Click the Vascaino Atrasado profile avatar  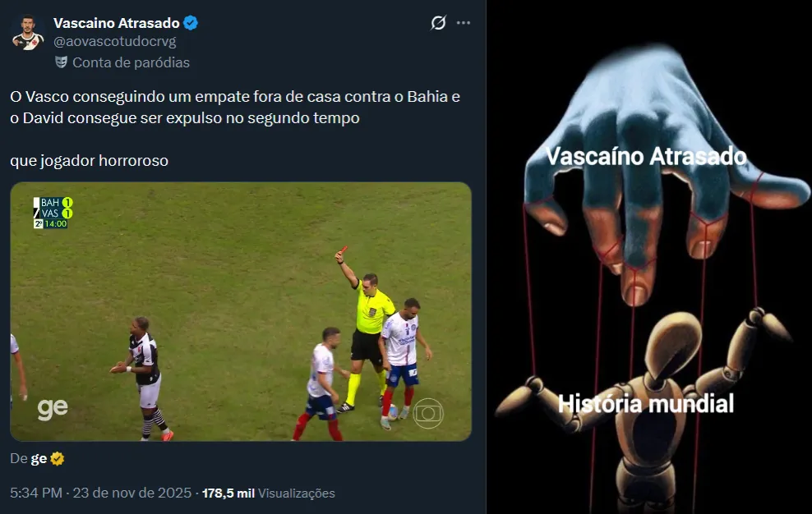point(27,33)
